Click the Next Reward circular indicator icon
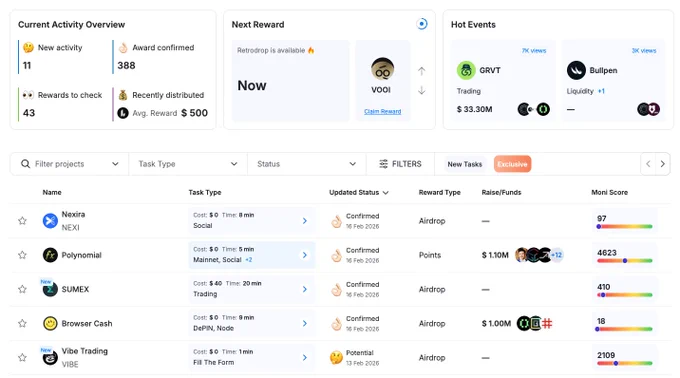The height and width of the screenshot is (378, 680). (x=422, y=24)
